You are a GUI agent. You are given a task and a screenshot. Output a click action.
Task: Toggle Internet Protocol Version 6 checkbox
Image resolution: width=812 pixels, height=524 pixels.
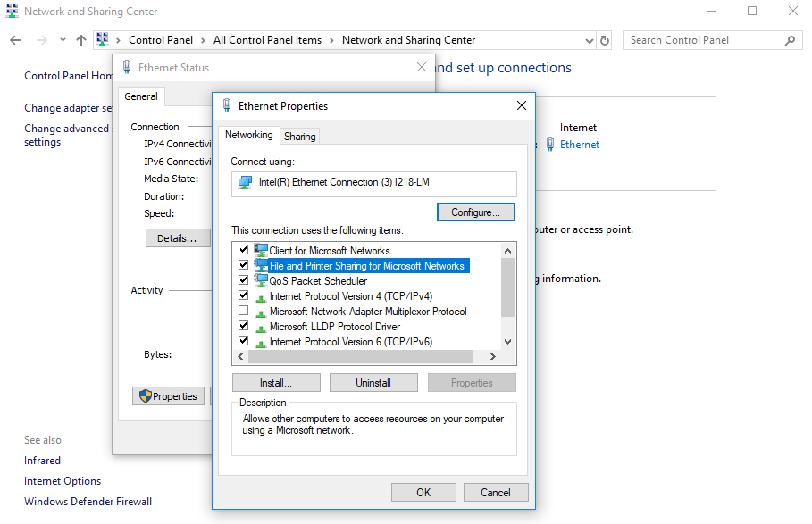click(243, 342)
